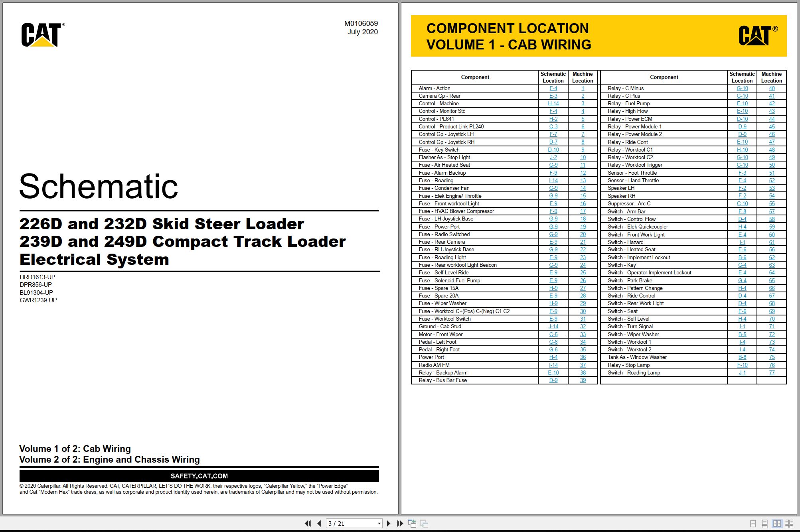Open schematic location F-10 for Relay - Stop Lamp
Screen dimensions: 800x532
point(742,365)
